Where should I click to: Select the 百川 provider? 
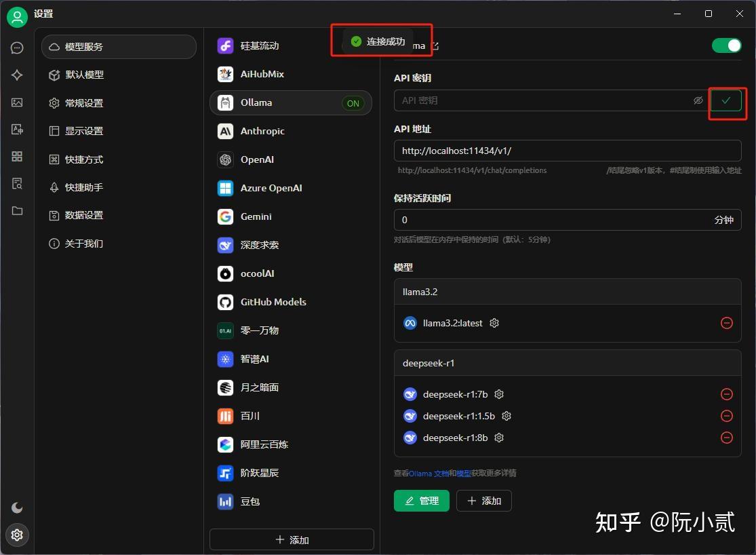pyautogui.click(x=291, y=416)
